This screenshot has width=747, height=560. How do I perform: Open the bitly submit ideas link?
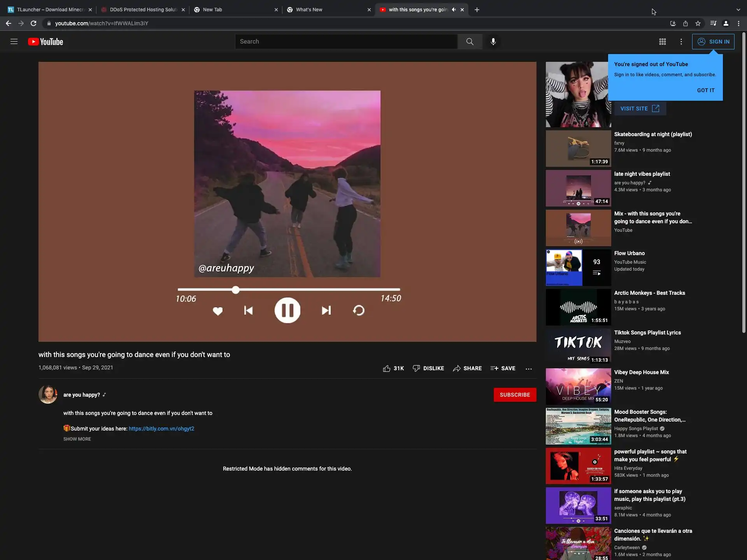pyautogui.click(x=161, y=429)
